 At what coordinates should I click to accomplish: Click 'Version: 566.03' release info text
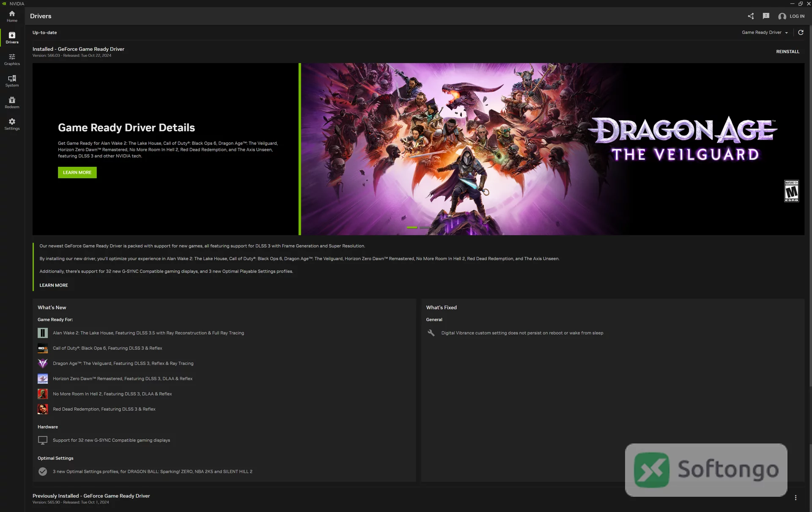coord(72,55)
